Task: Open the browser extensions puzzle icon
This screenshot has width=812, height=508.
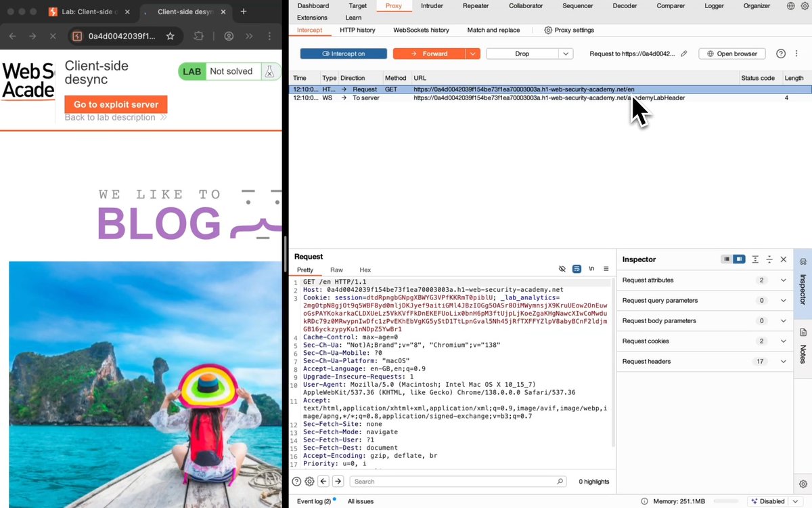Action: [x=198, y=36]
